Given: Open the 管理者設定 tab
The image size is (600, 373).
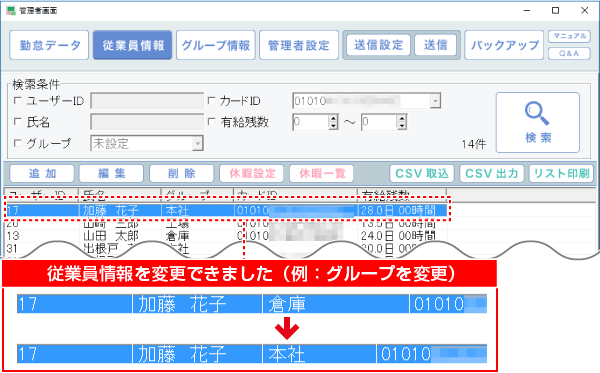Looking at the screenshot, I should tap(299, 45).
